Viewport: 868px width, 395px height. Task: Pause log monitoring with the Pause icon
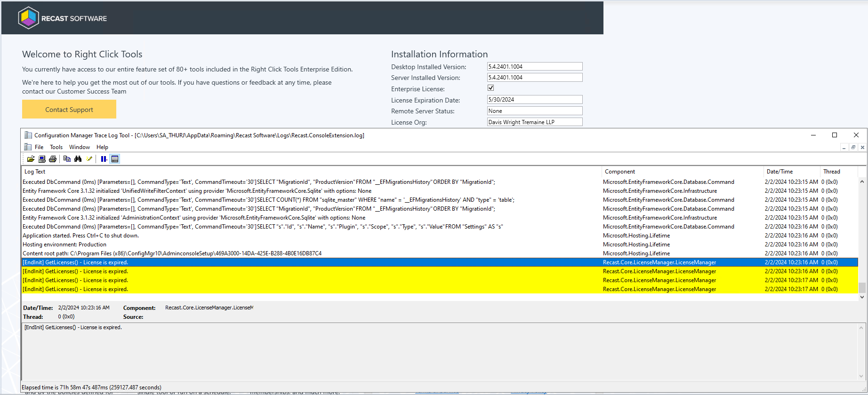pos(104,159)
